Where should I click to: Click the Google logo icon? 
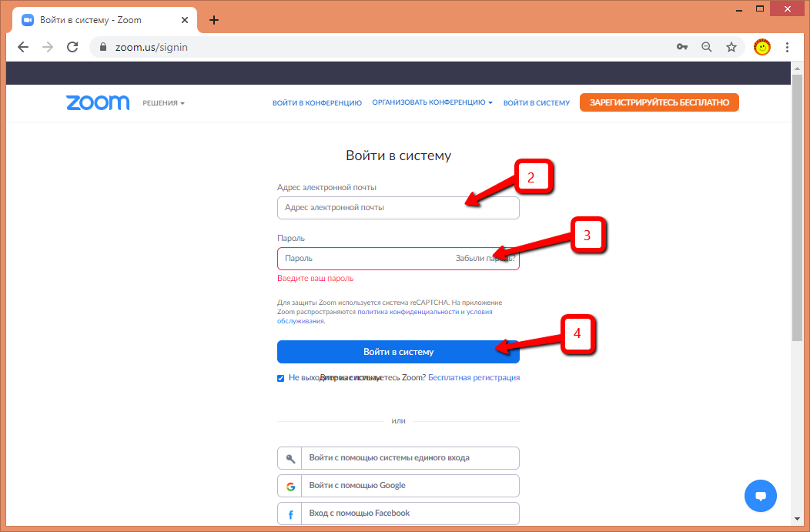[290, 486]
